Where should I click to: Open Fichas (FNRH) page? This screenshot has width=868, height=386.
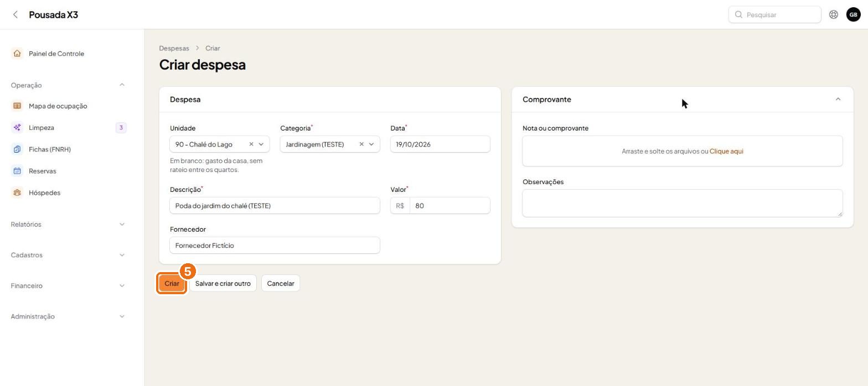tap(50, 149)
